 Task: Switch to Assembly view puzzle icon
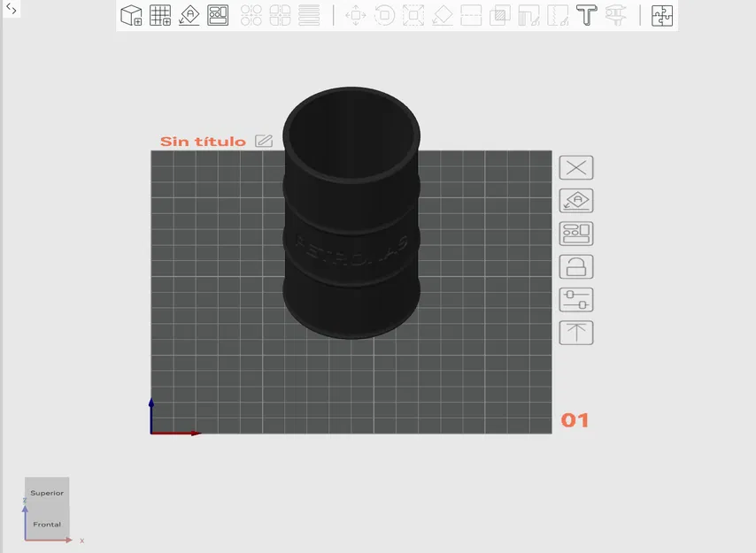coord(662,15)
